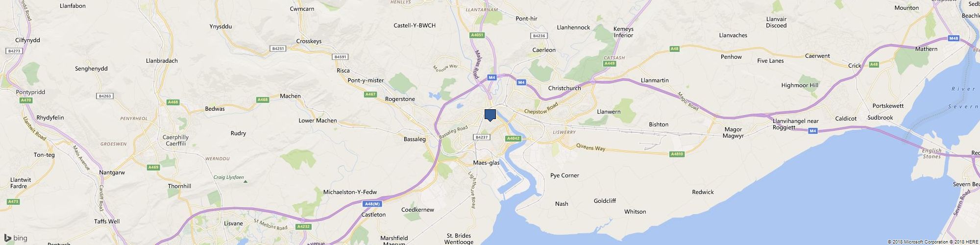Image resolution: width=980 pixels, height=245 pixels.
Task: Select the Maes-glas place label
Action: click(x=487, y=163)
